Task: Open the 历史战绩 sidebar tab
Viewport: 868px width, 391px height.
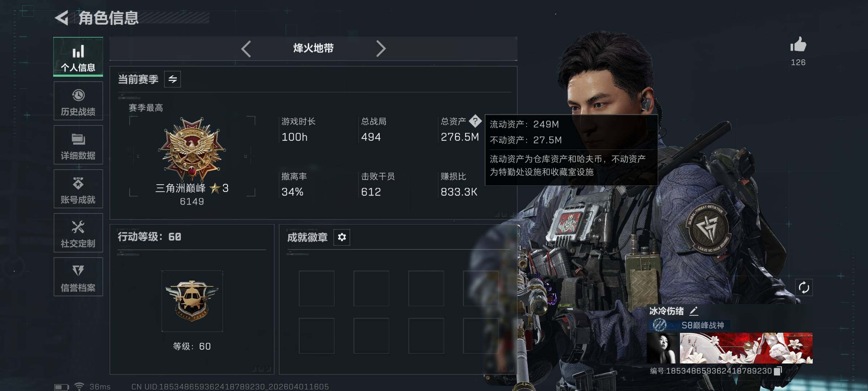Action: point(78,101)
